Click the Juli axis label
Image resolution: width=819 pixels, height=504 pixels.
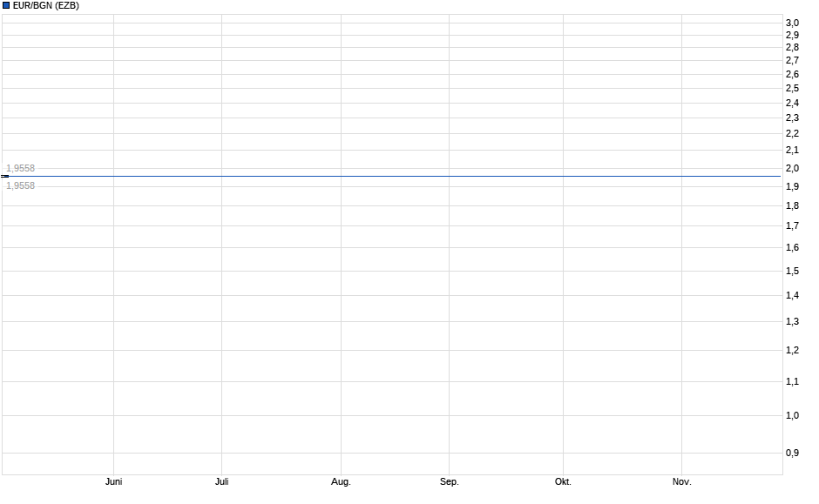223,480
